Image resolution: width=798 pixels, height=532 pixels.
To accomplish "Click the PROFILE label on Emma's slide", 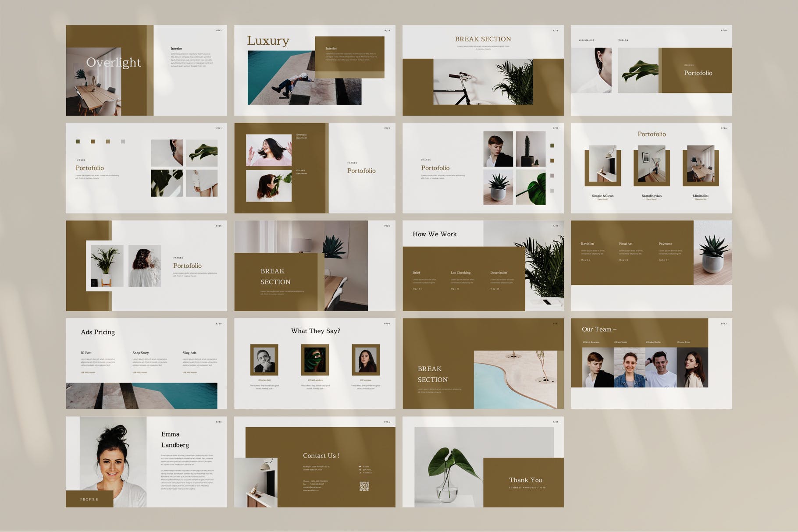I will point(89,499).
